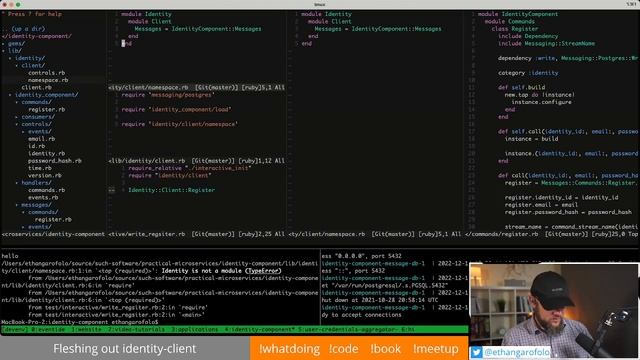Click the require_relative './interactive_init' line
The height and width of the screenshot is (360, 640).
point(190,168)
